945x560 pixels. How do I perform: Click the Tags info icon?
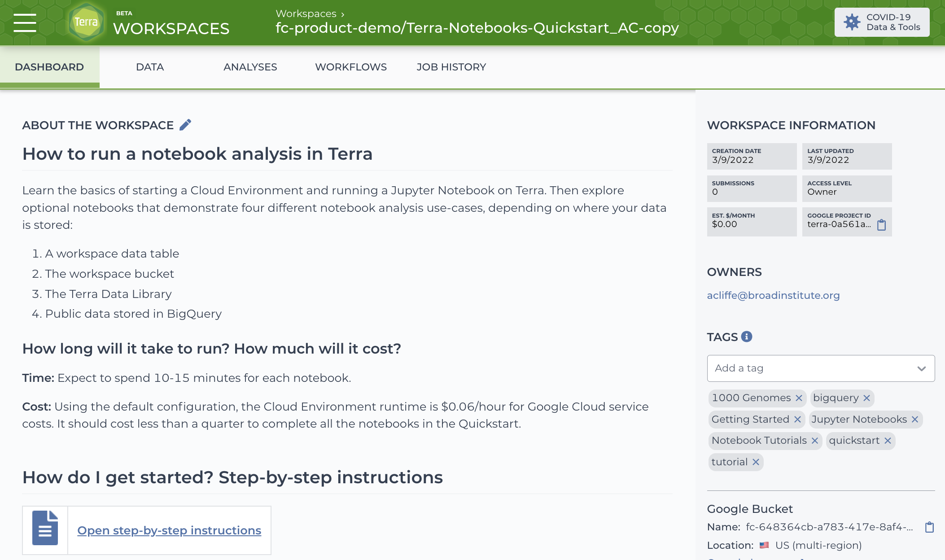[x=747, y=337]
